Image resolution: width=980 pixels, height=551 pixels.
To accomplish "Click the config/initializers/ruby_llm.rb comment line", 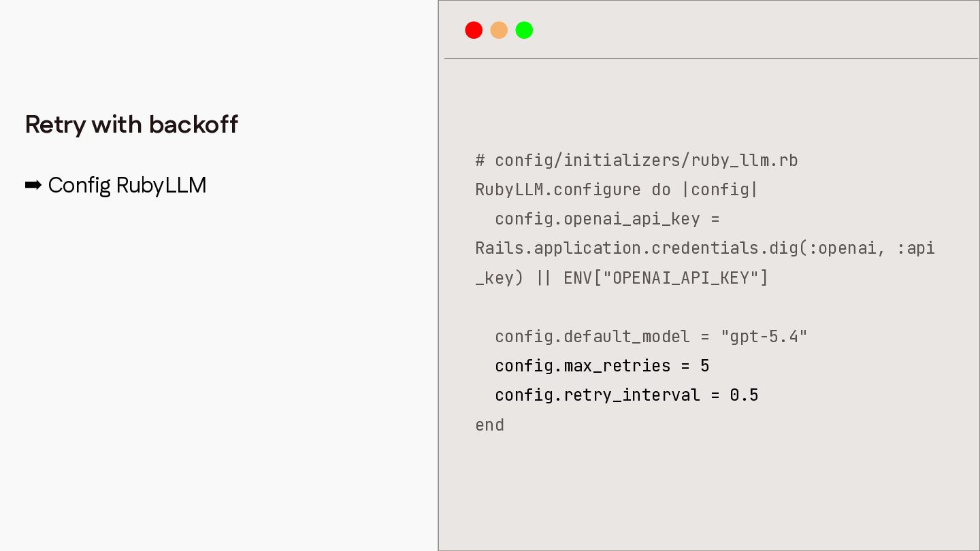I will coord(636,161).
